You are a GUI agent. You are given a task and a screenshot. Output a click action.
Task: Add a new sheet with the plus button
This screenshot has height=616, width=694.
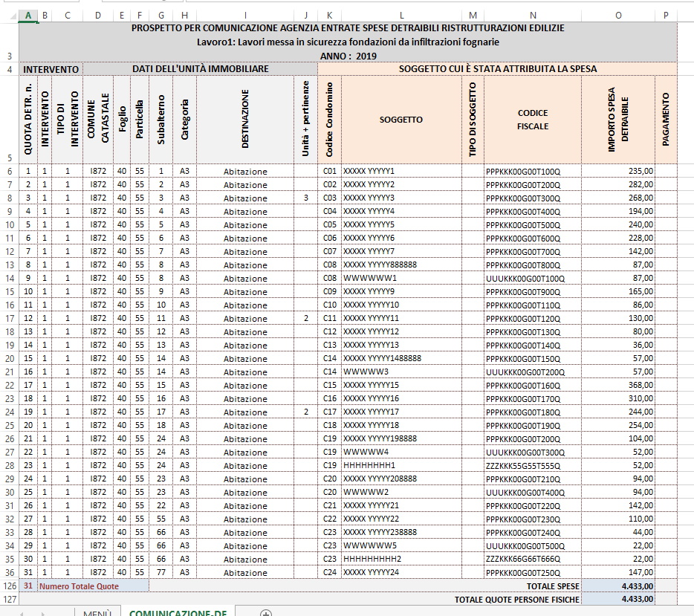click(266, 613)
